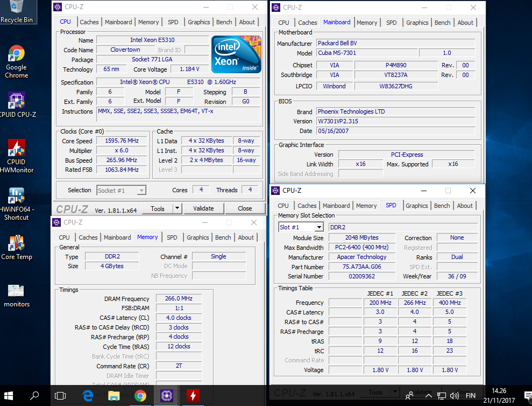Image resolution: width=532 pixels, height=406 pixels.
Task: Show hidden system tray icons
Action: 429,395
